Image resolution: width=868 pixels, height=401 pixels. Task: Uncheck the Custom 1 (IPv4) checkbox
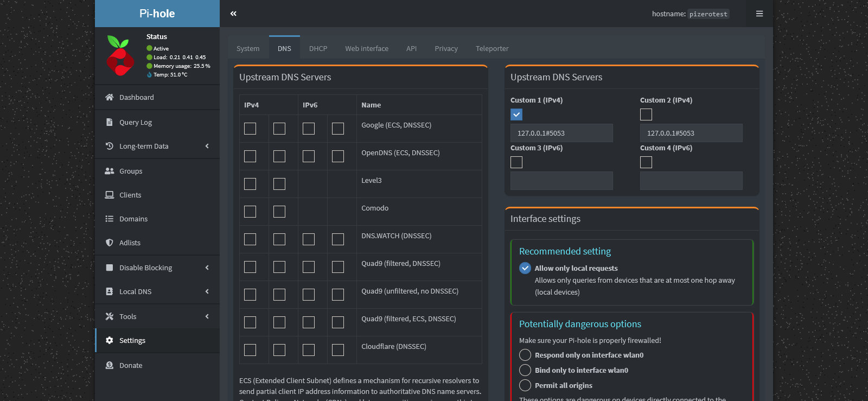(x=516, y=114)
